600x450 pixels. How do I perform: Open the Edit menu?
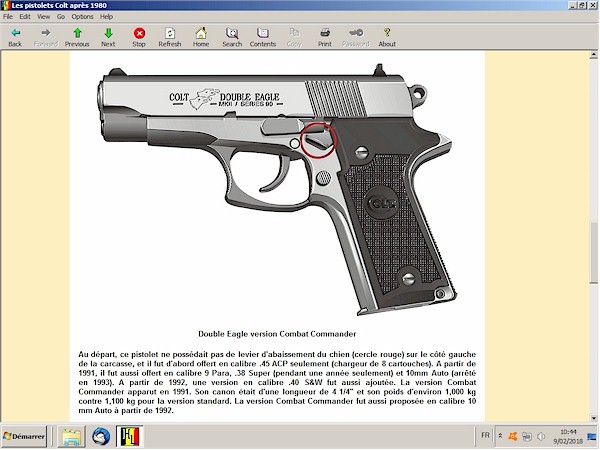point(25,17)
